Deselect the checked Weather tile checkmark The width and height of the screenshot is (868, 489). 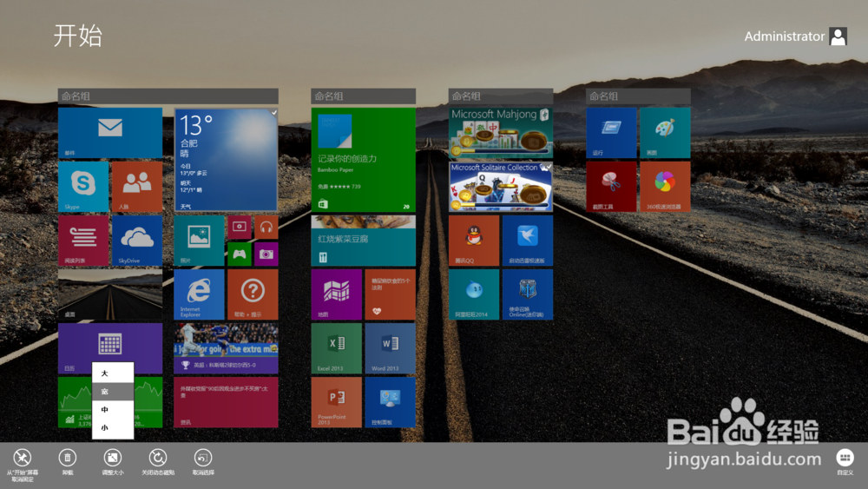point(273,112)
